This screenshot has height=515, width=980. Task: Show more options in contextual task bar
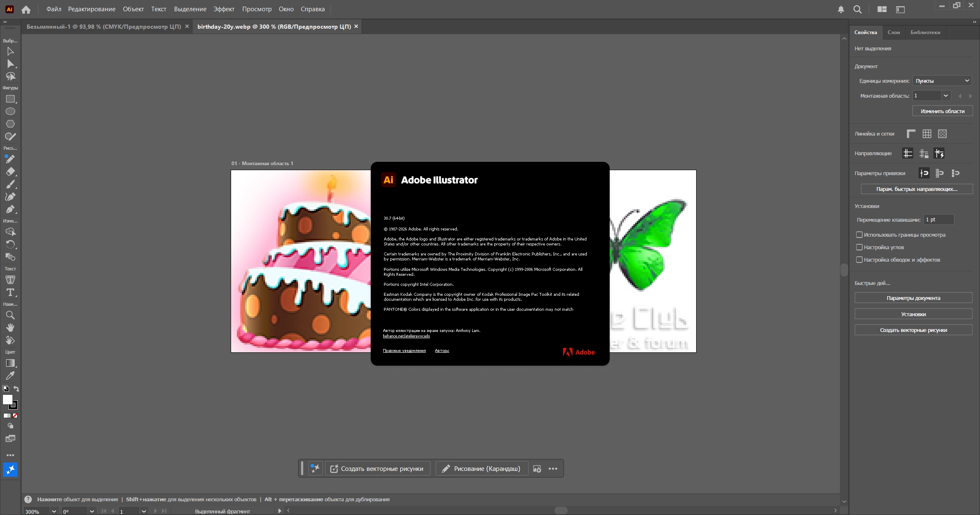[x=553, y=469]
